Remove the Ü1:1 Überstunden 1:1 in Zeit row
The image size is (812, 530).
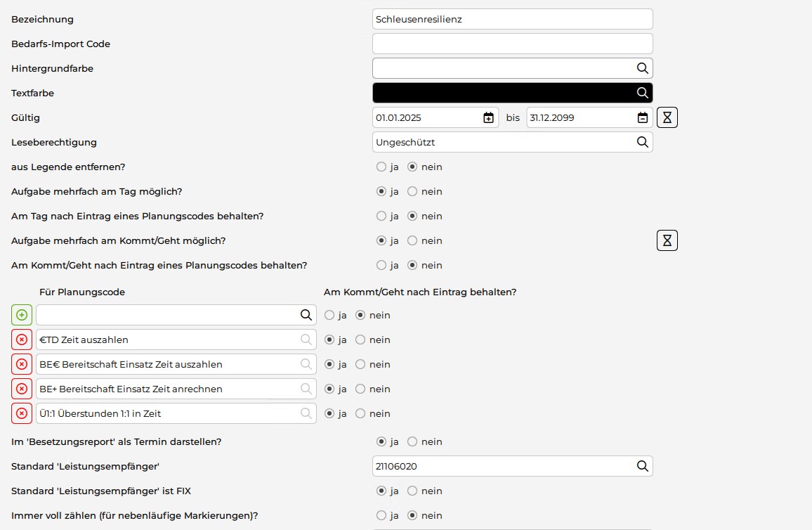point(22,413)
